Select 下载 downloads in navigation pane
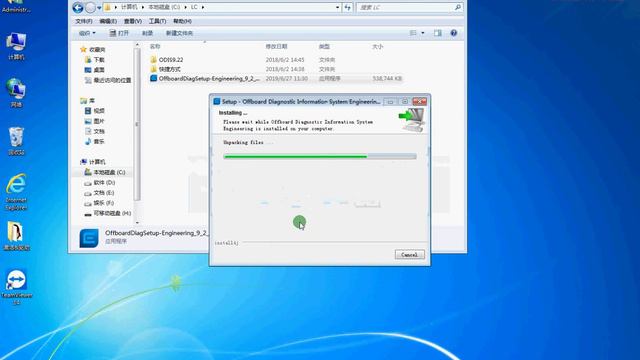Image resolution: width=640 pixels, height=360 pixels. coord(95,60)
